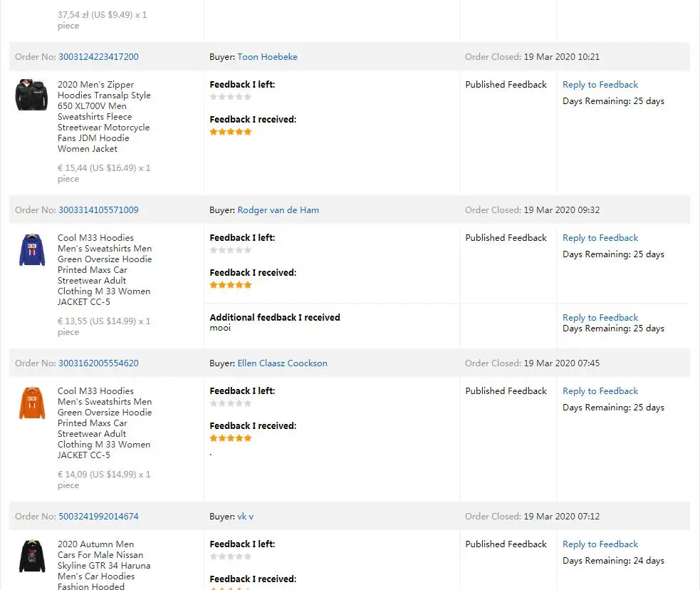Click black Transalp zipper hoodie thumbnail
This screenshot has height=590, width=700.
click(x=31, y=95)
